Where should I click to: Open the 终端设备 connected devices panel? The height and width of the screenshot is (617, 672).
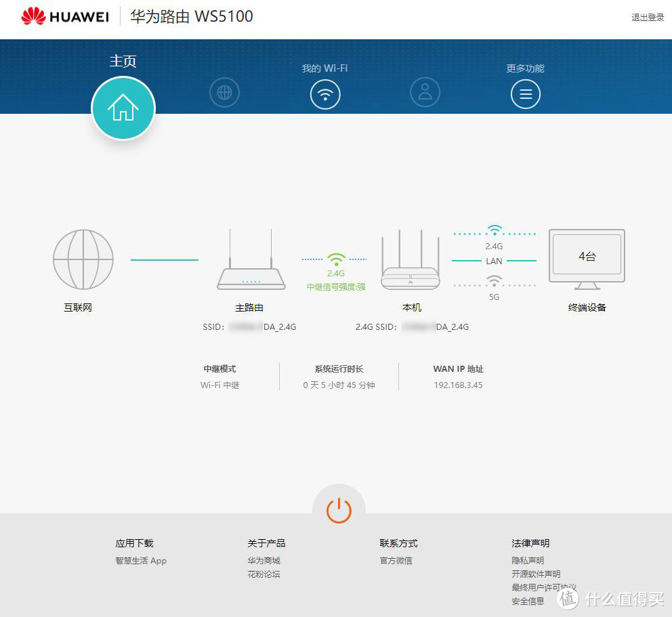586,256
